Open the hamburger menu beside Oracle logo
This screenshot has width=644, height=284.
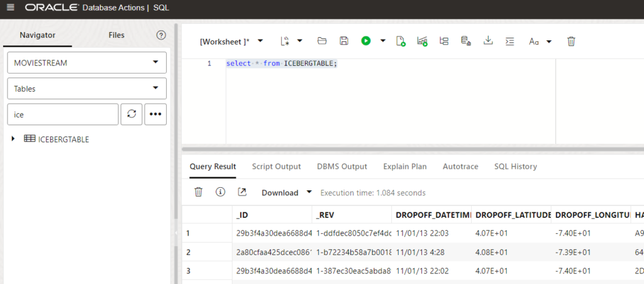coord(10,8)
